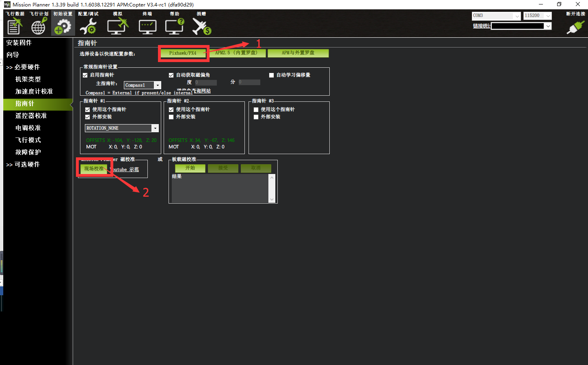The image size is (588, 365).
Task: Open 遥控器校准 in the sidebar
Action: tap(31, 116)
